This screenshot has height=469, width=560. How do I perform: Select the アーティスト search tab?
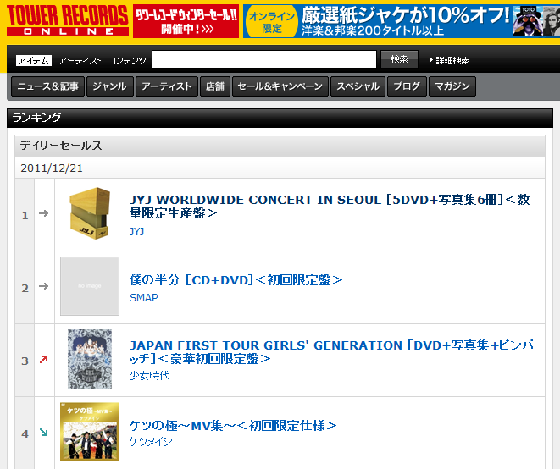click(x=80, y=61)
